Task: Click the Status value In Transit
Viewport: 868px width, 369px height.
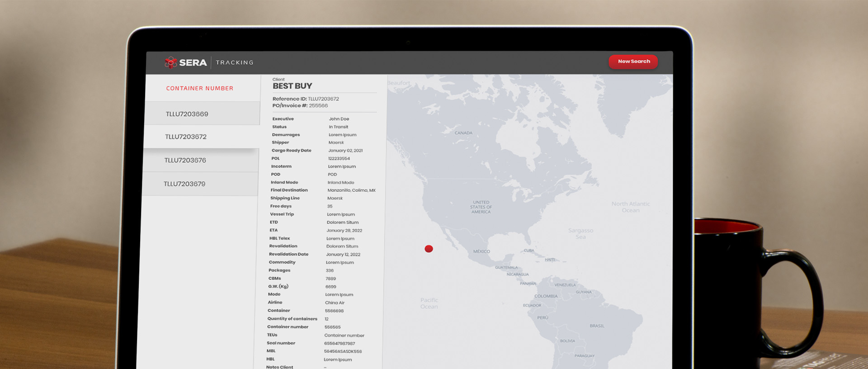Action: click(x=338, y=127)
